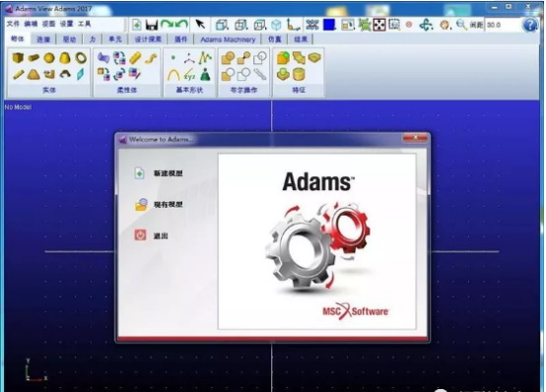Viewport: 546px width, 392px height.
Task: Click the magnifier zoom icon
Action: 461,25
